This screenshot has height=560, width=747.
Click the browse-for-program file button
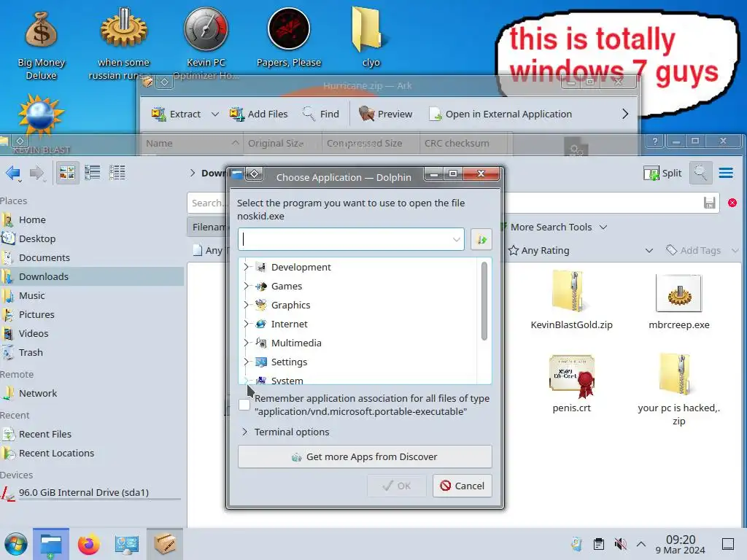point(481,239)
